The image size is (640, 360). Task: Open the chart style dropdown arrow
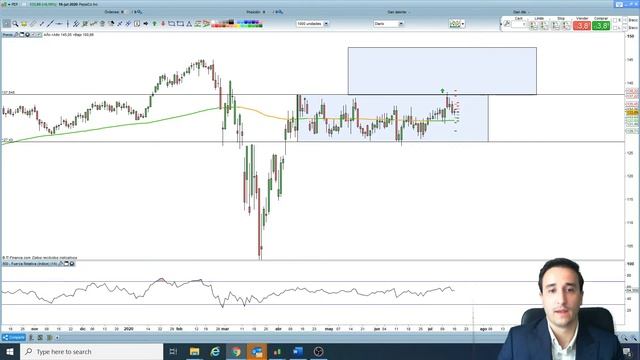click(463, 24)
